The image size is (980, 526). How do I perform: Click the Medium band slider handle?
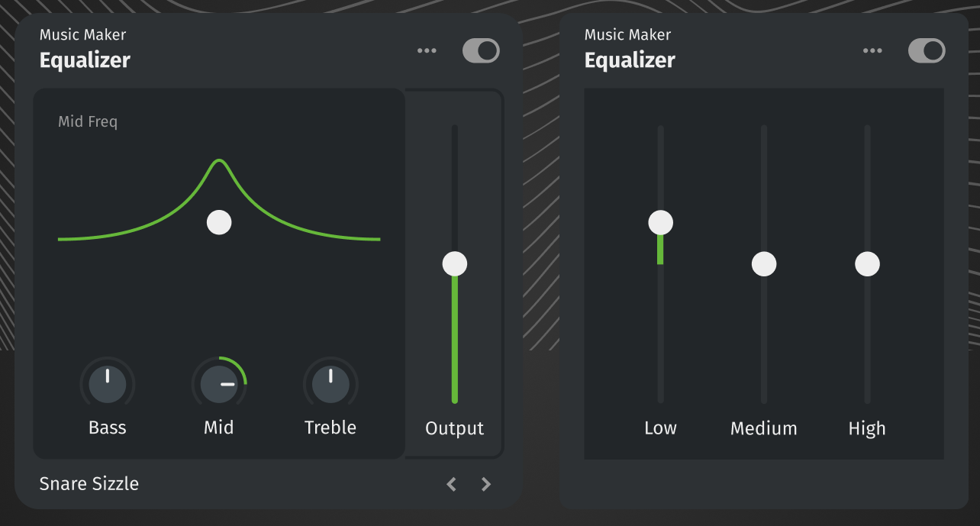(x=764, y=264)
